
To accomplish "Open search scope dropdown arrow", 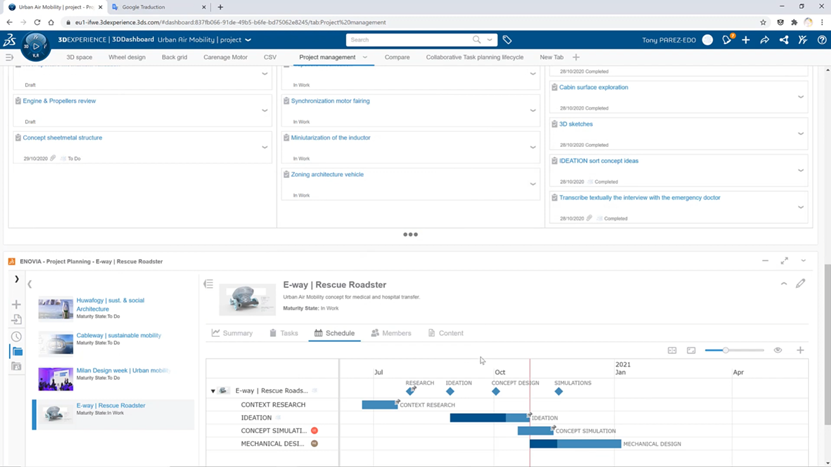I will [490, 40].
